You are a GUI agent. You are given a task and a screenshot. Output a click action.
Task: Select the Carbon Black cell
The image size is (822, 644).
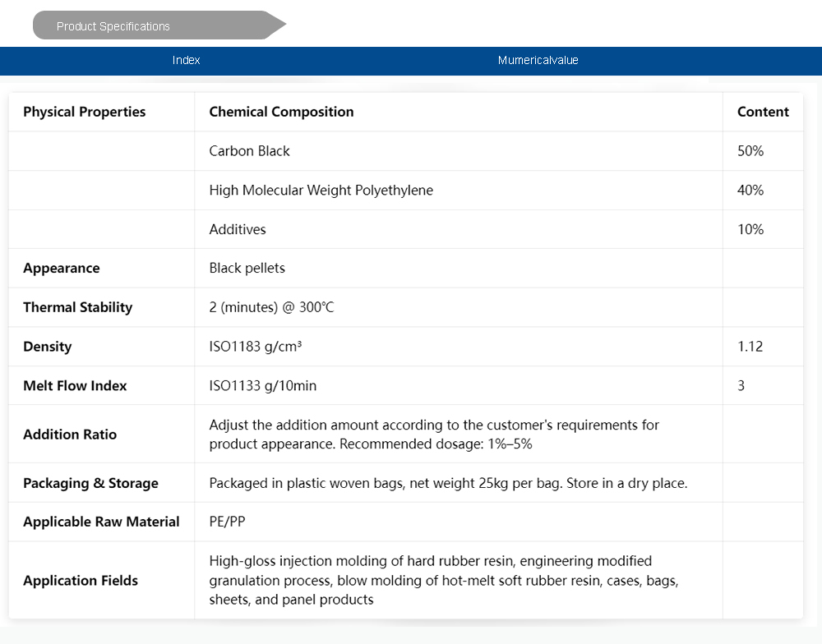[249, 151]
